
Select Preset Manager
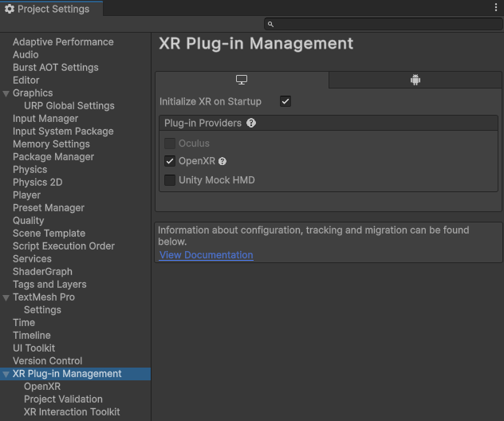49,207
